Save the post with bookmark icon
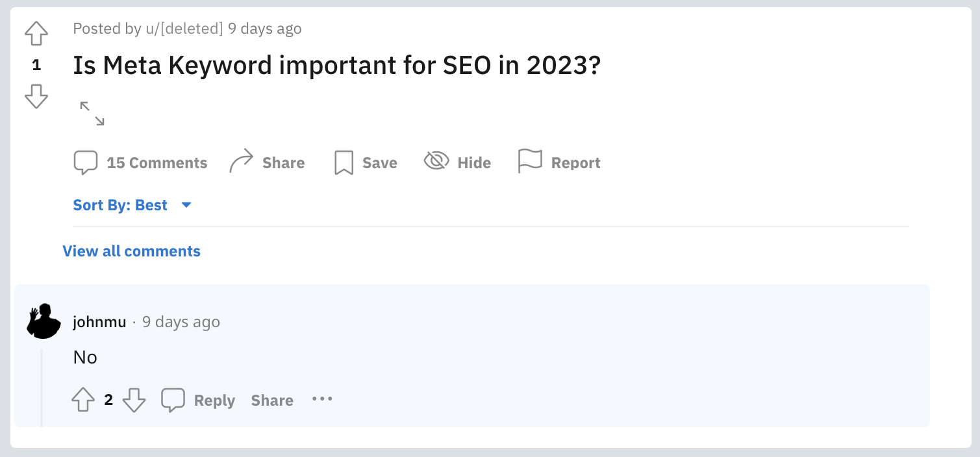Screen dimensions: 980x457 344,162
